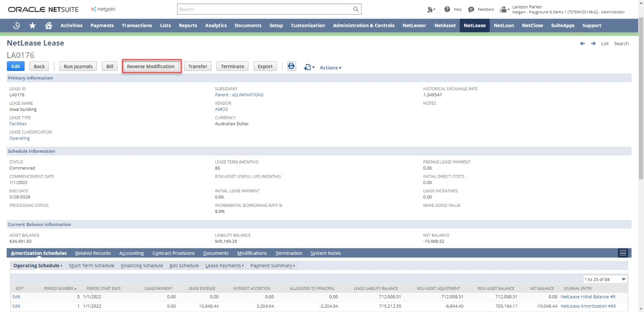Expand the Lease Payments sub-tab
The height and width of the screenshot is (312, 644).
[225, 266]
